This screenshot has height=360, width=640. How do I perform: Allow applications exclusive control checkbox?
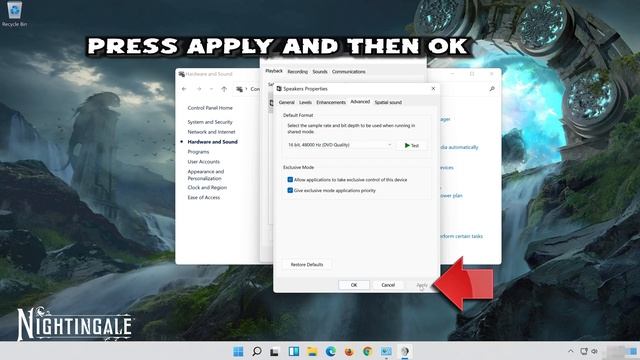(290, 180)
